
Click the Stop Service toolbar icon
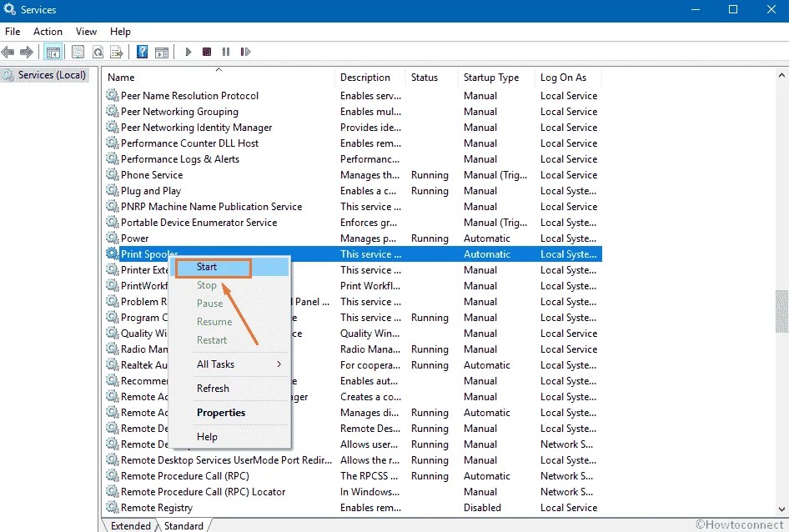[205, 52]
